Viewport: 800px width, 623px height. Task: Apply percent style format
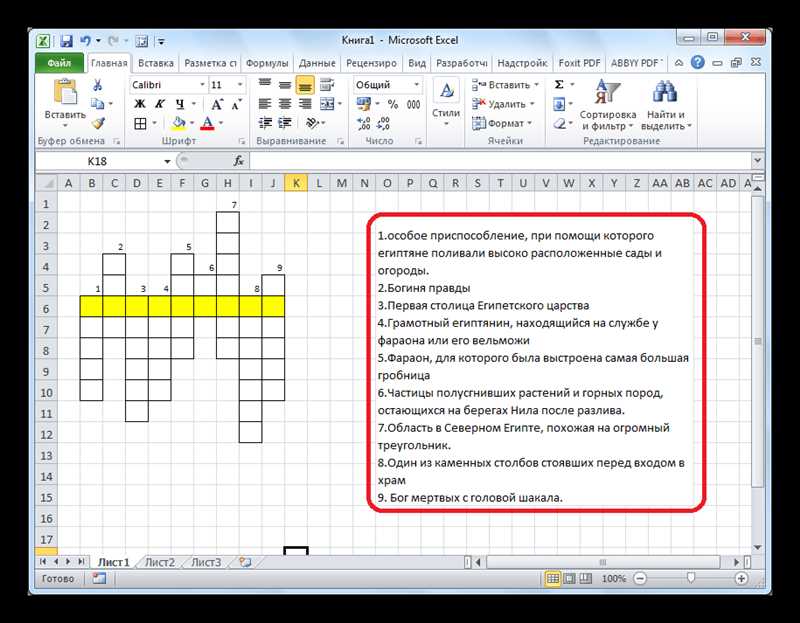[392, 105]
